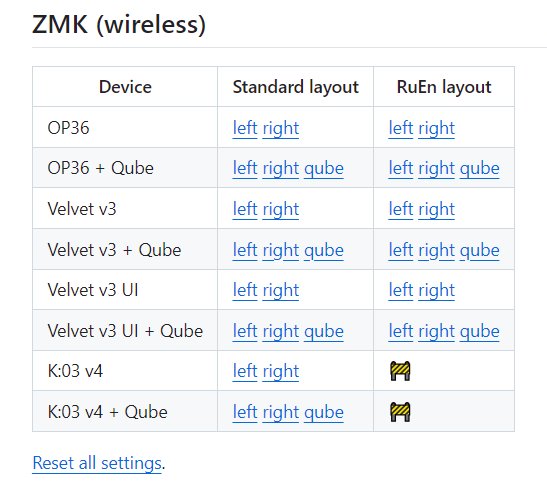Open the Reset all settings link
Screen dimensions: 547x495
click(x=97, y=463)
